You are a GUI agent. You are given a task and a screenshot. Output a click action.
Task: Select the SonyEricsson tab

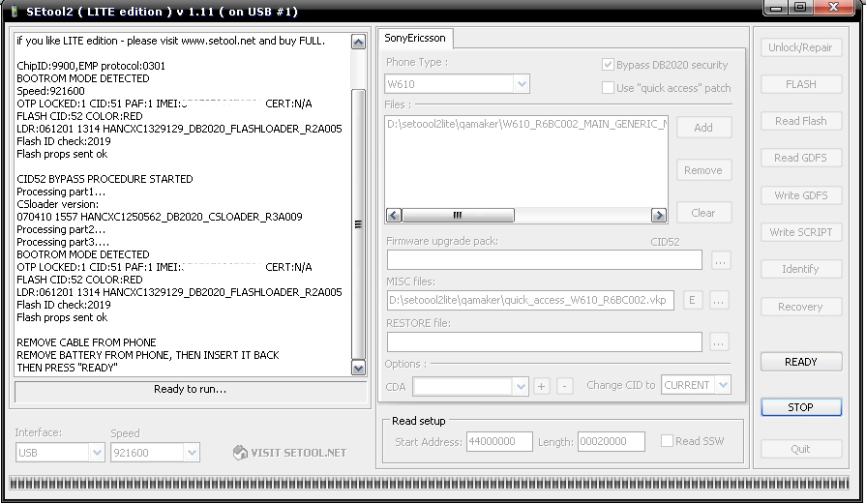point(415,38)
